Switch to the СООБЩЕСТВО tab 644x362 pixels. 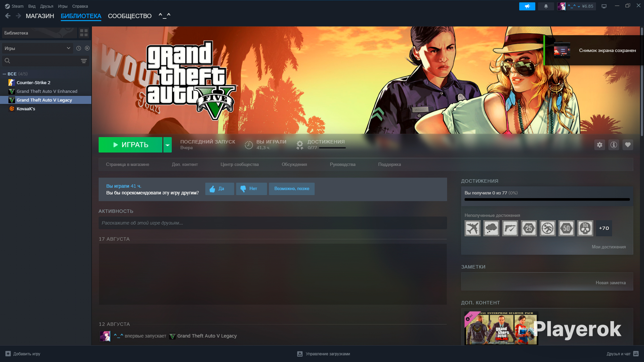tap(130, 16)
